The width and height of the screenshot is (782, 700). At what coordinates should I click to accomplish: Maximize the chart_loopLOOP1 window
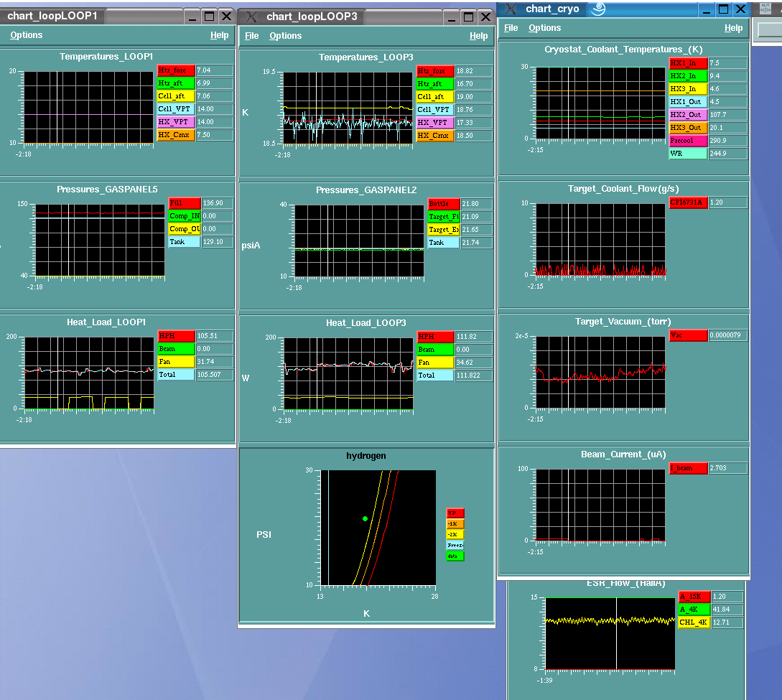[210, 17]
